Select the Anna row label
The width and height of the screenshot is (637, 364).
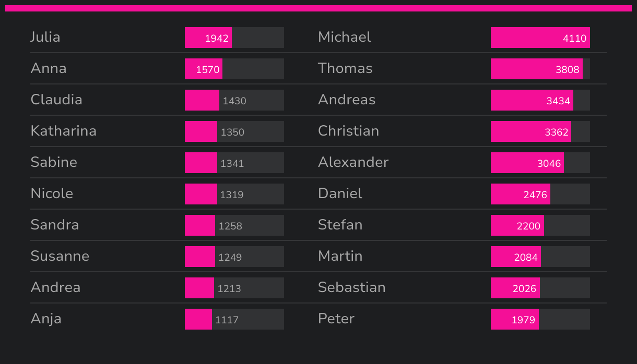pos(49,69)
